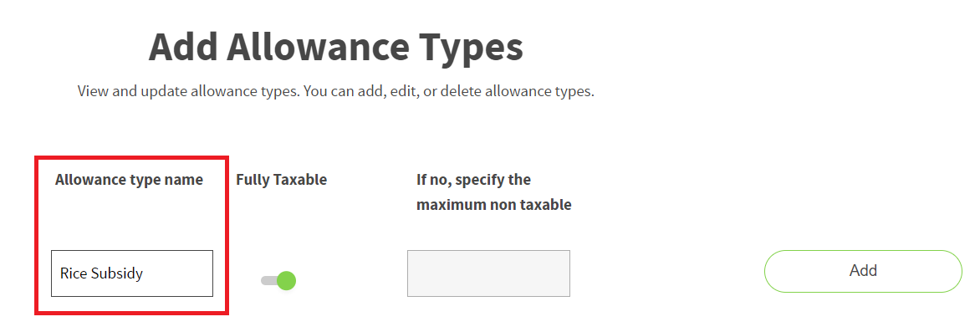Click the maximum non taxable amount field

489,273
